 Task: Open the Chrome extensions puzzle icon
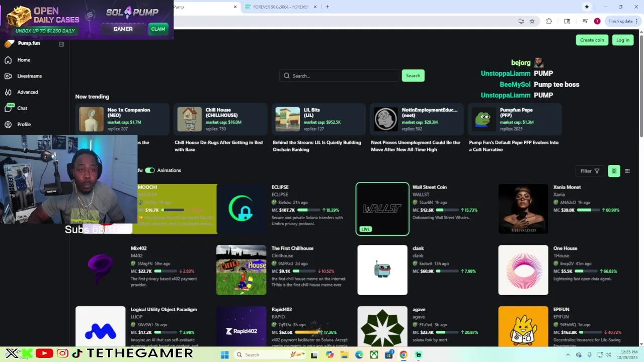tap(549, 21)
